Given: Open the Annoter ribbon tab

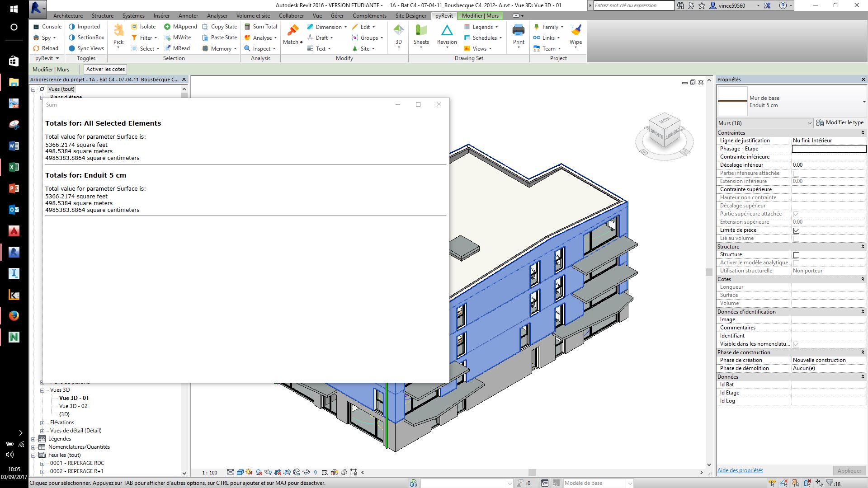Looking at the screenshot, I should (188, 15).
